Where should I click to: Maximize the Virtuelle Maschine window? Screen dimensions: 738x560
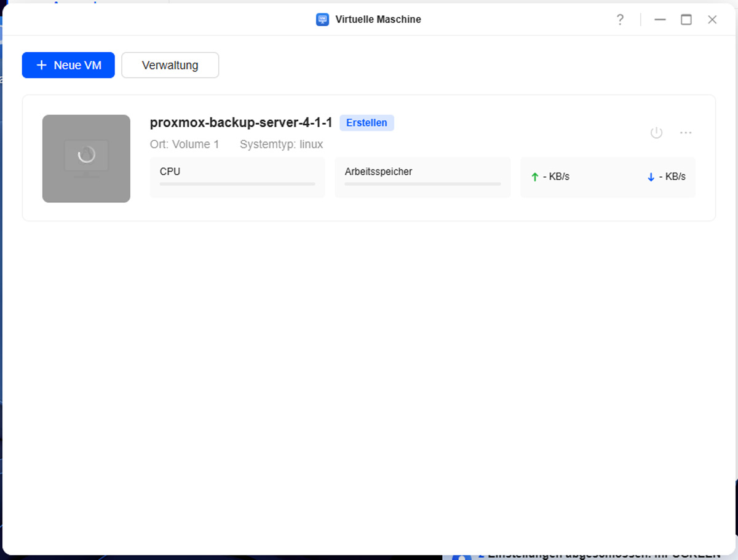click(x=686, y=20)
